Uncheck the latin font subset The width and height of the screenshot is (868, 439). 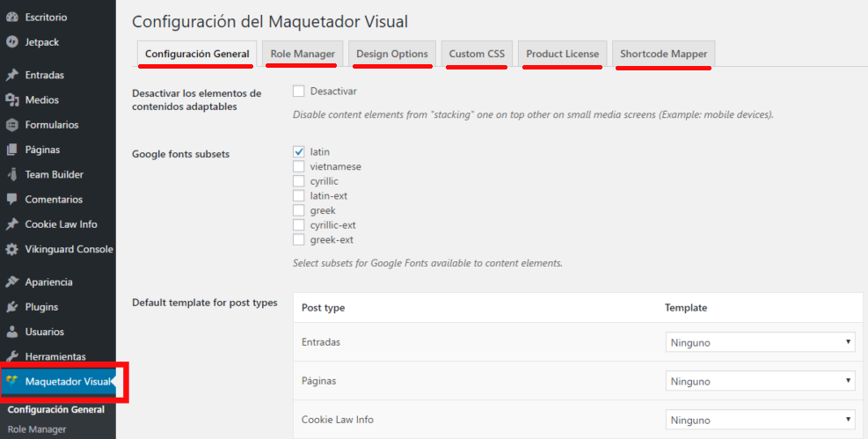point(299,152)
